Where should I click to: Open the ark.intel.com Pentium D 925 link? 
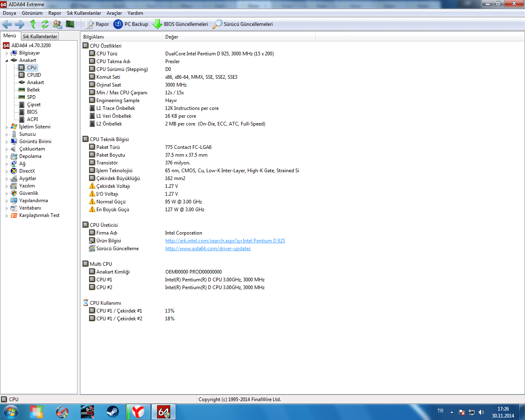pos(225,241)
